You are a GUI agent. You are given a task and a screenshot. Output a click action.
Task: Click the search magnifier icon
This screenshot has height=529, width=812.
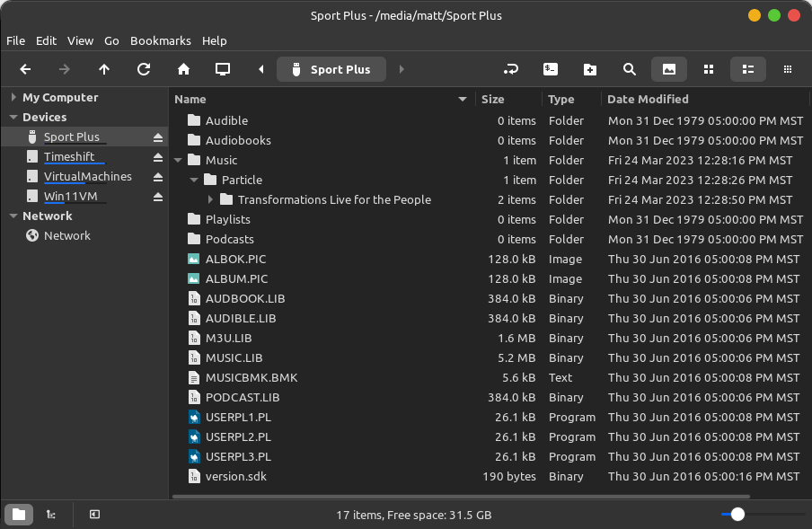[630, 69]
